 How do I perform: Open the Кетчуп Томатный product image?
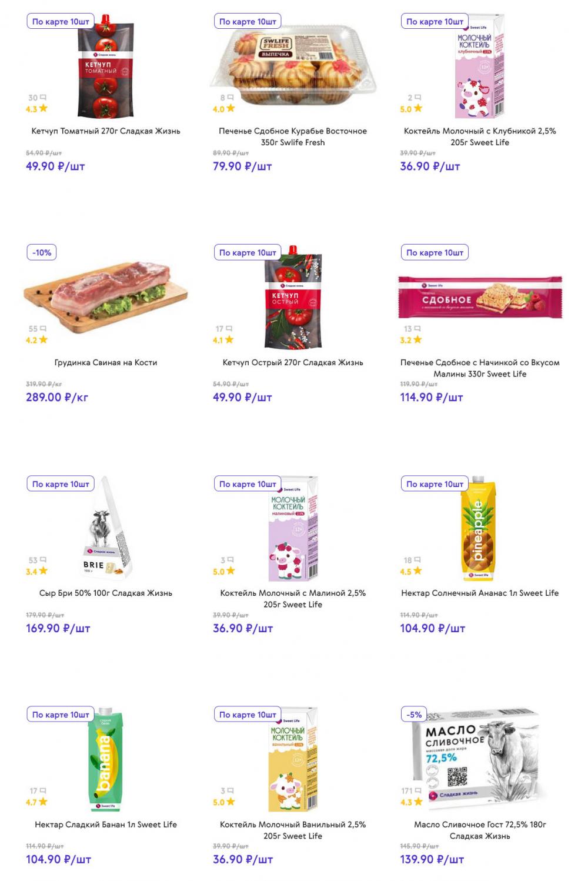click(100, 66)
